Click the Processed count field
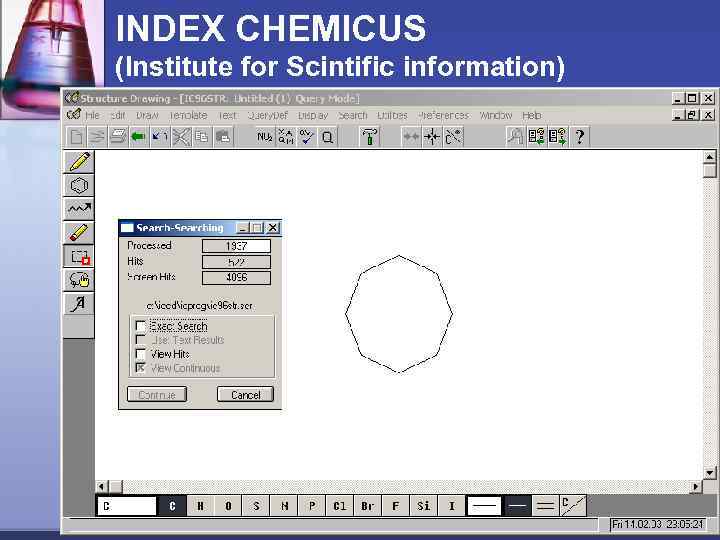Image resolution: width=720 pixels, height=540 pixels. pyautogui.click(x=236, y=246)
